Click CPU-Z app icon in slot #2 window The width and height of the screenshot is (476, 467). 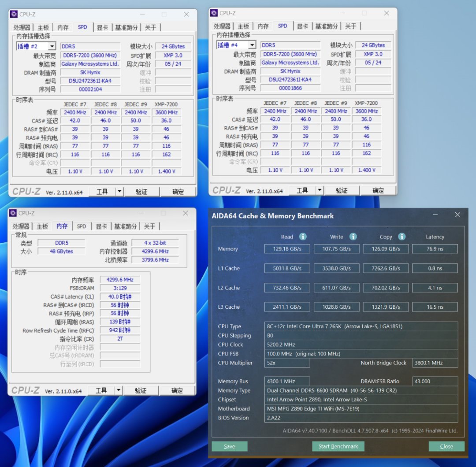point(14,14)
